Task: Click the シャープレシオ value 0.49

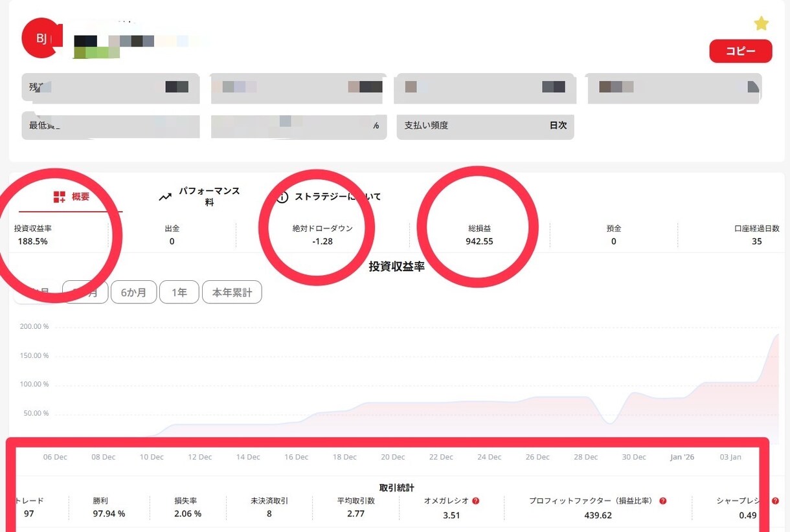Action: [748, 515]
